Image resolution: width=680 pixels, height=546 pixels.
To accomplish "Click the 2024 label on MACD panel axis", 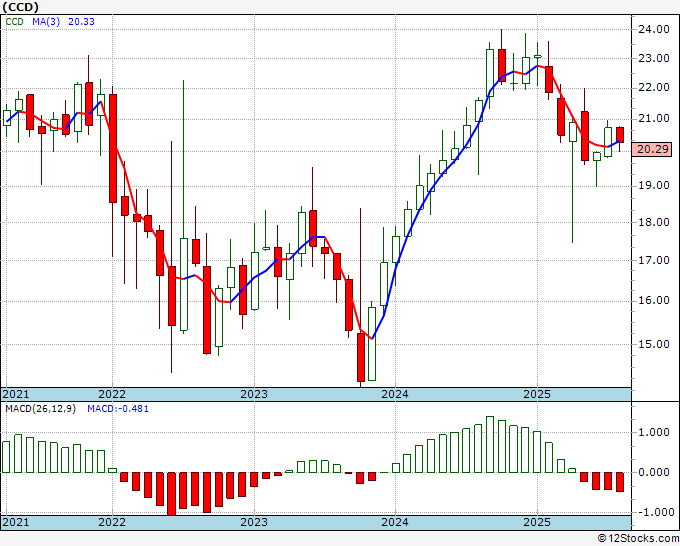I will pyautogui.click(x=395, y=522).
